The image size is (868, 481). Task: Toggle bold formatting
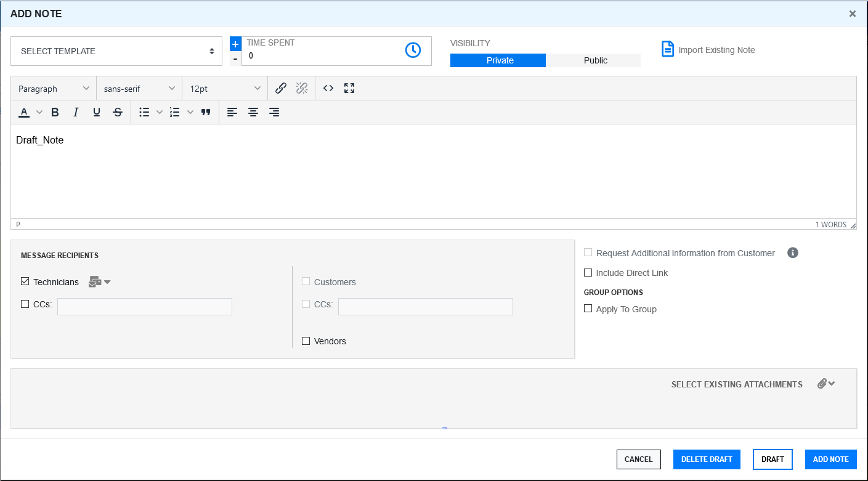(x=55, y=112)
